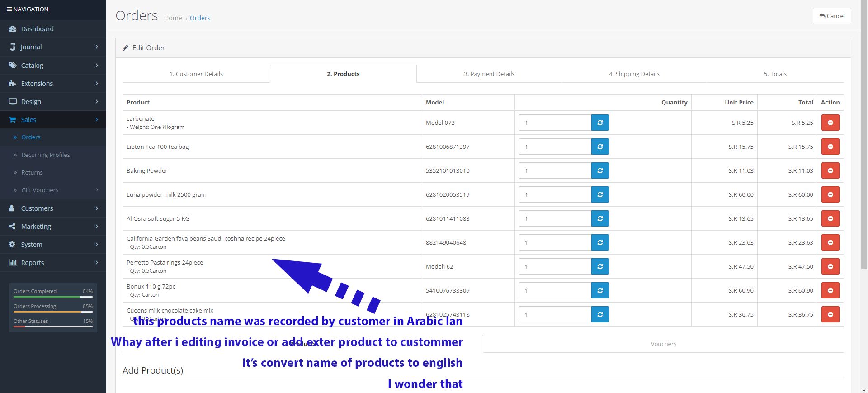Open Dashboard from sidebar

(x=53, y=28)
